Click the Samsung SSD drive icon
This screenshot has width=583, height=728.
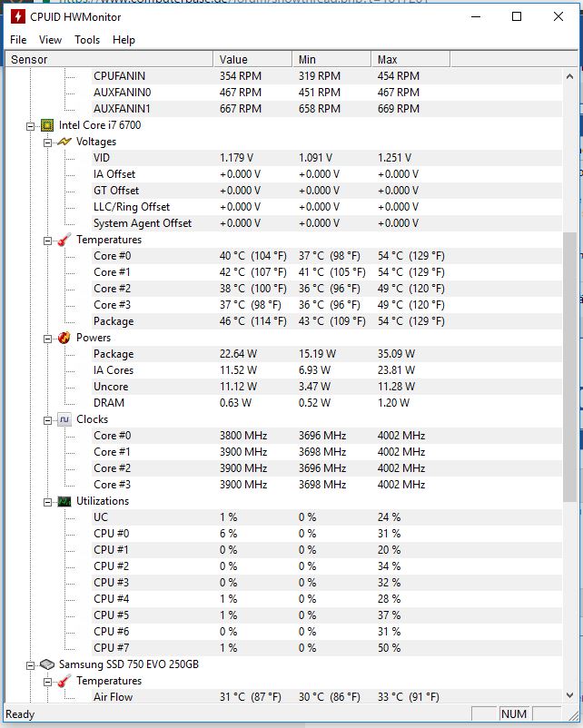(x=47, y=664)
